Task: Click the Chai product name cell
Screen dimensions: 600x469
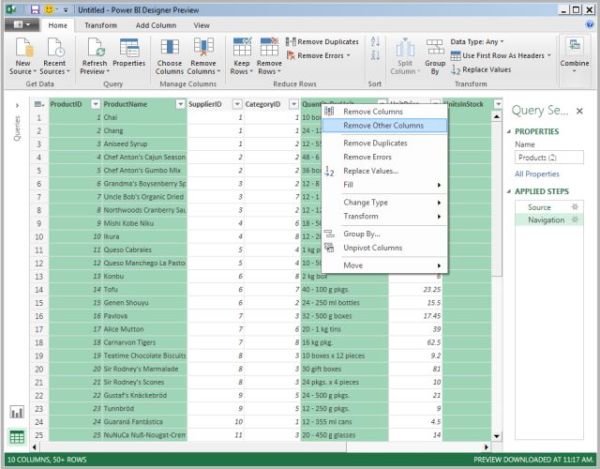Action: 144,117
